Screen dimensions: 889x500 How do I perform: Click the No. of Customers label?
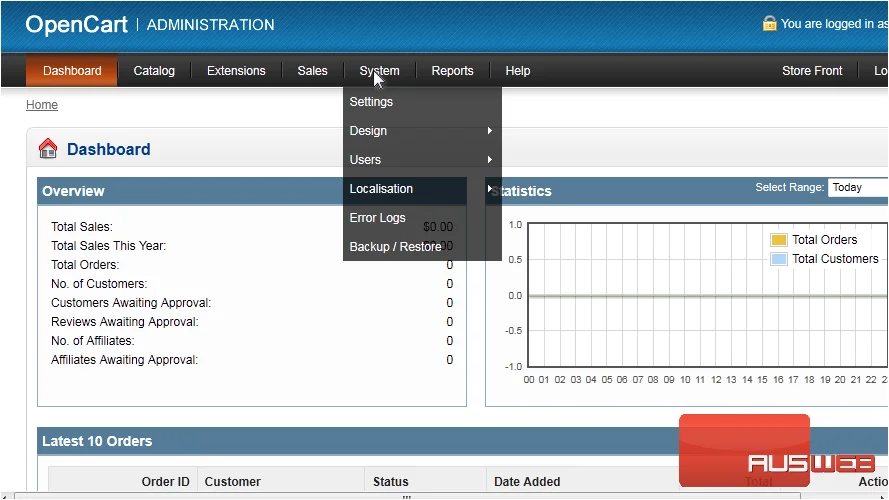pyautogui.click(x=99, y=283)
